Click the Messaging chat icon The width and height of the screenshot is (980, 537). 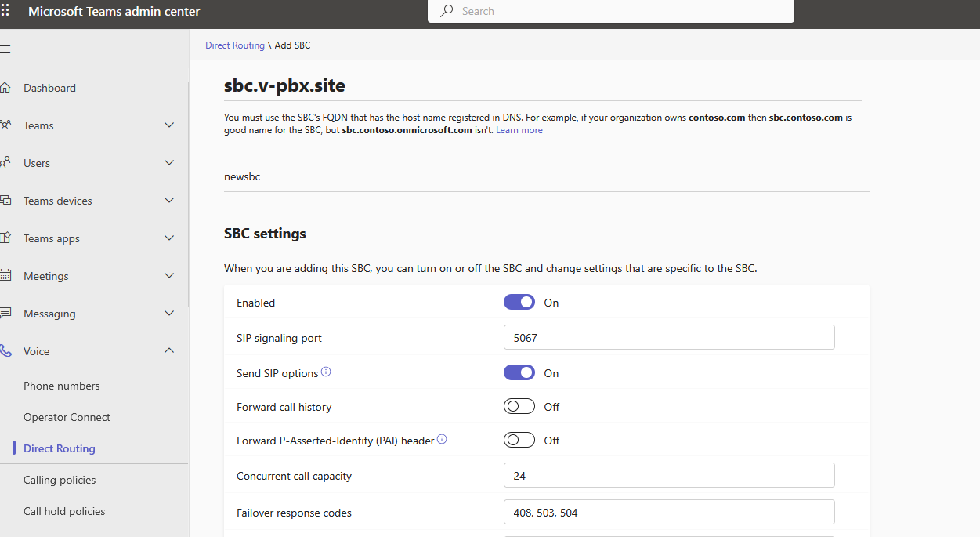click(5, 313)
